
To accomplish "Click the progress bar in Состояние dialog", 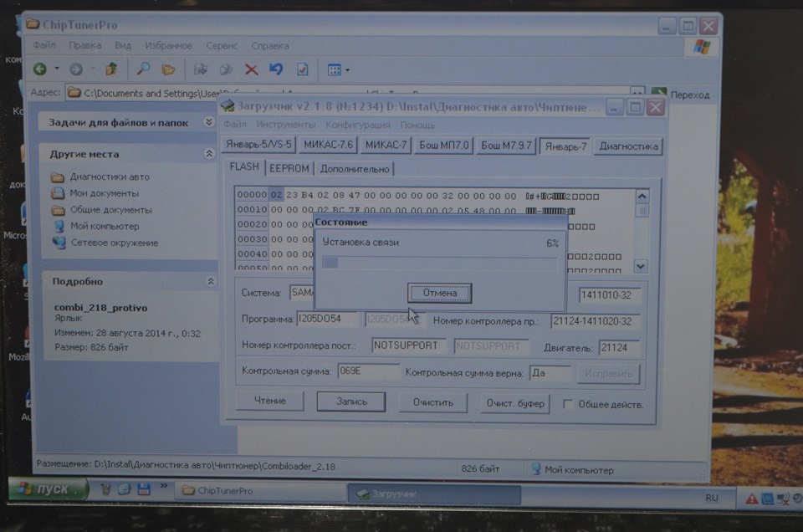I will 440,263.
